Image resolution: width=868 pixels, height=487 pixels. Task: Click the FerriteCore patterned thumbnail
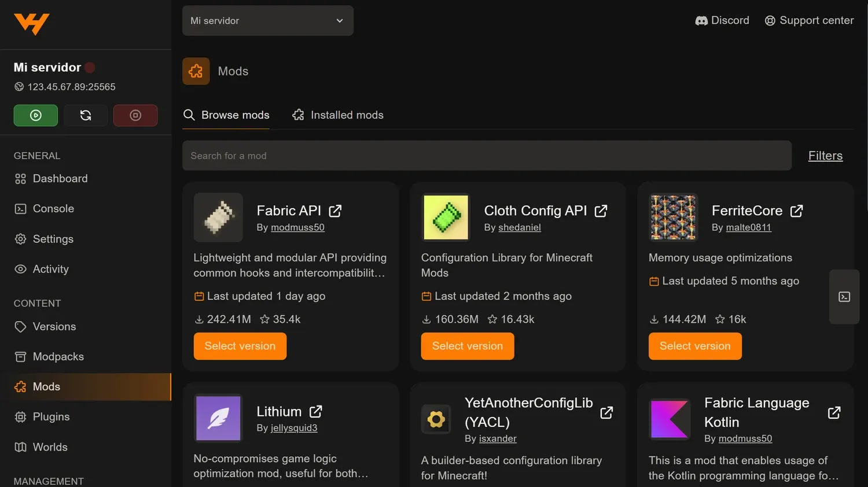(673, 217)
